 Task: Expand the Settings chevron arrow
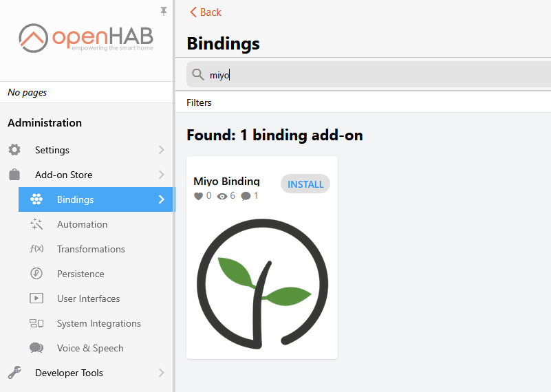(x=162, y=150)
